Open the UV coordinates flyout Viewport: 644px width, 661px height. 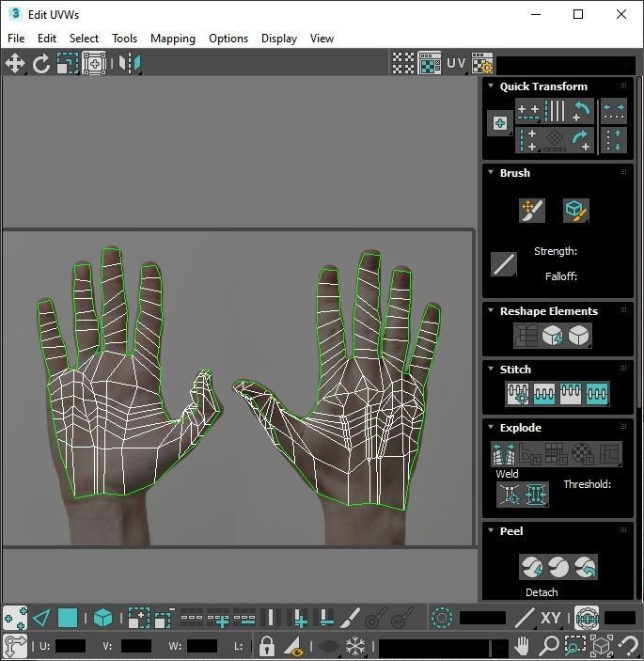pyautogui.click(x=457, y=63)
